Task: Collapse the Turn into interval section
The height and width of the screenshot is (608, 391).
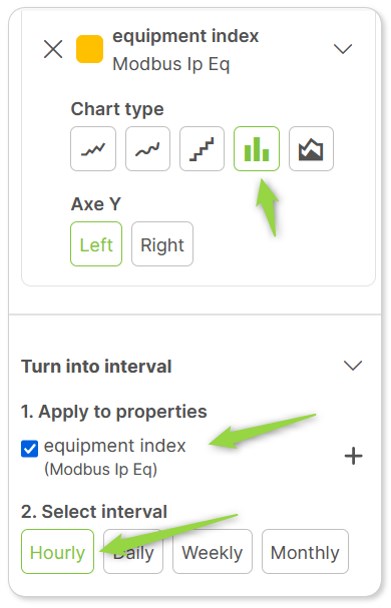Action: pyautogui.click(x=353, y=365)
